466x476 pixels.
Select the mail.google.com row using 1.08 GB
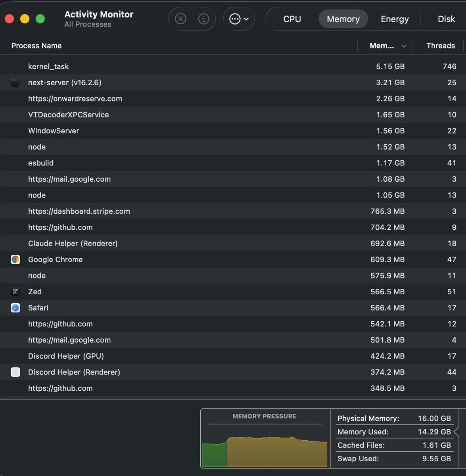point(233,179)
